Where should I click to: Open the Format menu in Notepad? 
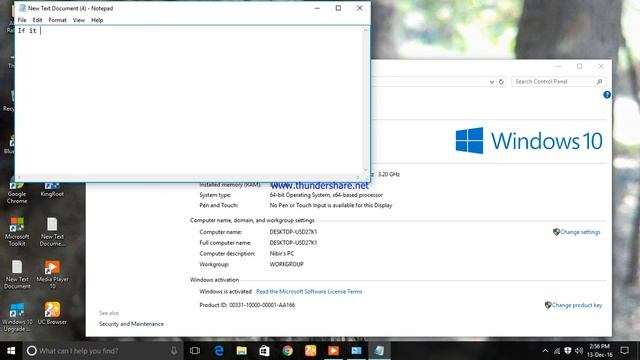pos(58,20)
